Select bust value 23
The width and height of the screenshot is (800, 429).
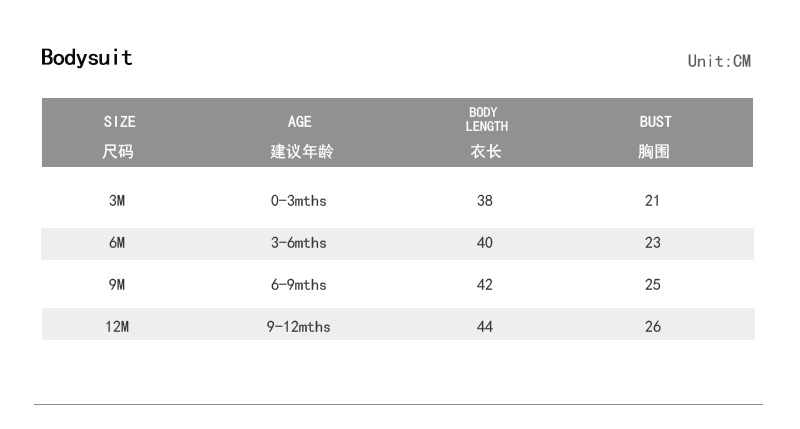(x=653, y=243)
